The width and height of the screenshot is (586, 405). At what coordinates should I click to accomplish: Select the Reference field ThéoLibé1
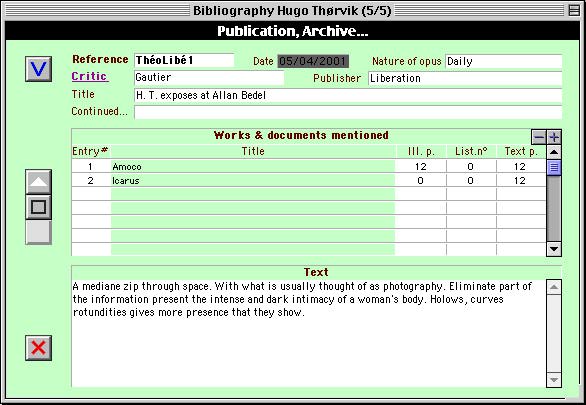coord(184,60)
